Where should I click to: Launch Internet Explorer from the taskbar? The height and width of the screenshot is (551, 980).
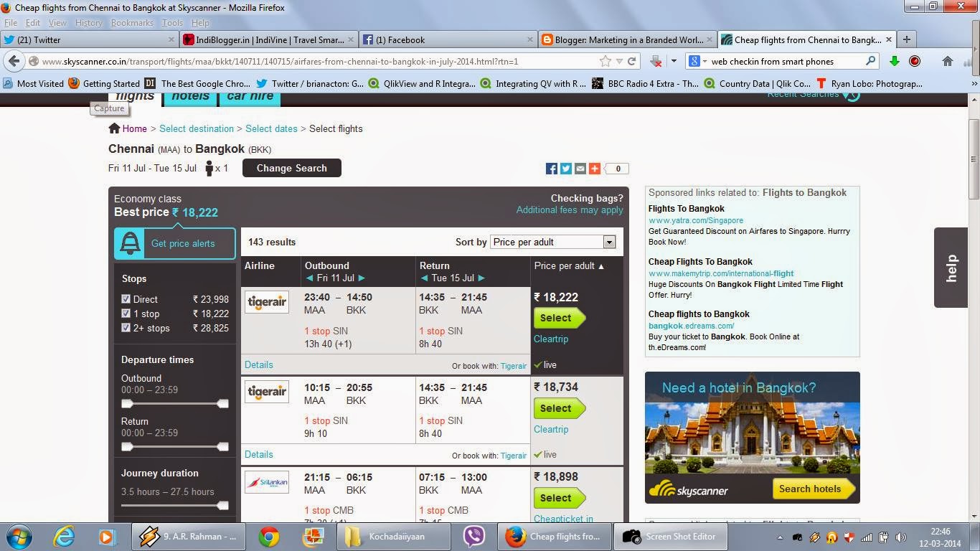pos(64,536)
